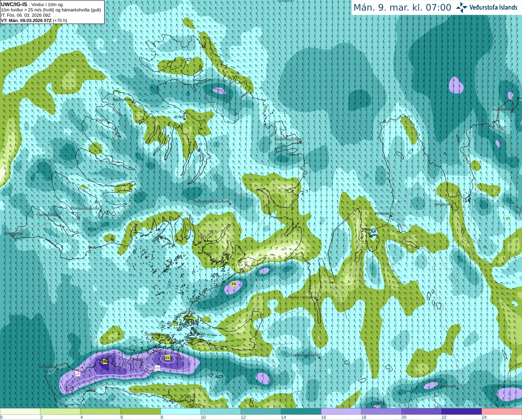Image resolution: width=522 pixels, height=420 pixels.
Task: Click the Siglufjörður station label
Action: click(x=501, y=109)
